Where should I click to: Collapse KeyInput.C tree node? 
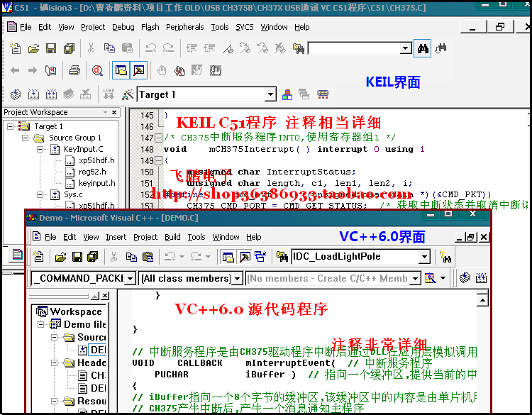click(40, 149)
